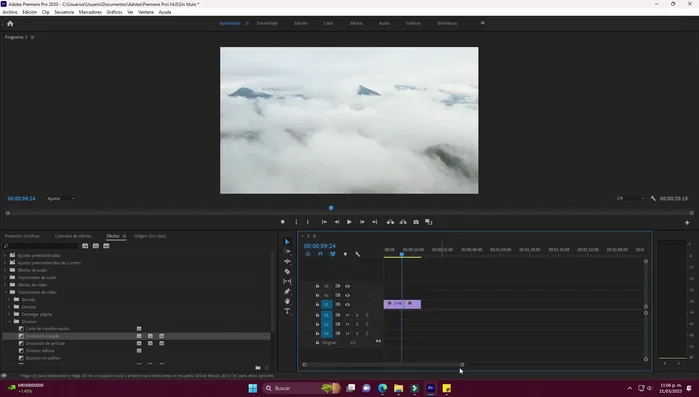Go to the Home screen icon
This screenshot has width=699, height=397.
pos(10,23)
